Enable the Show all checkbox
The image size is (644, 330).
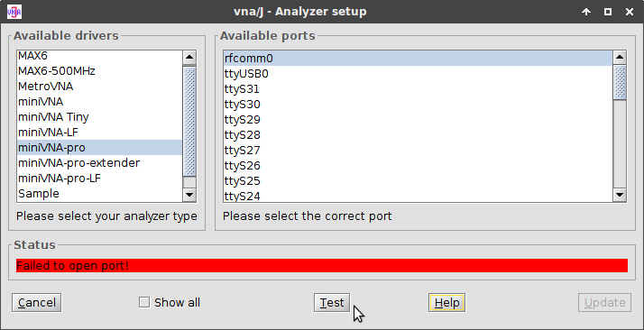[144, 303]
